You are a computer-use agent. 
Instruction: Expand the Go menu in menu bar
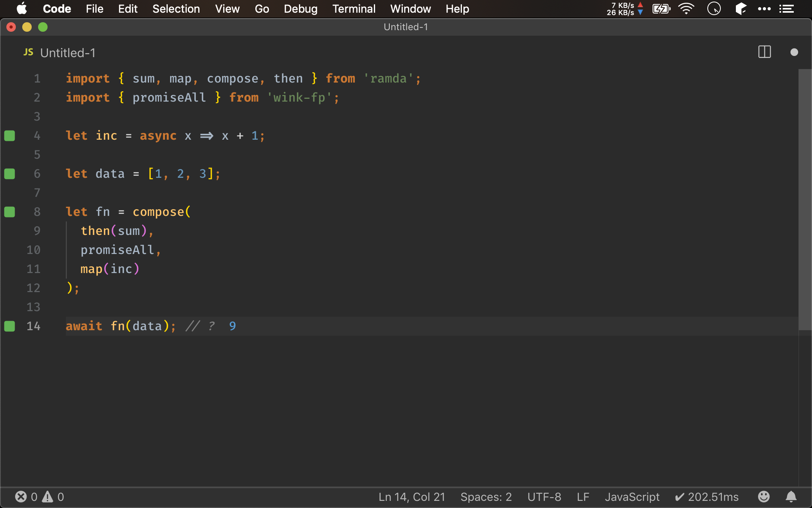[261, 9]
